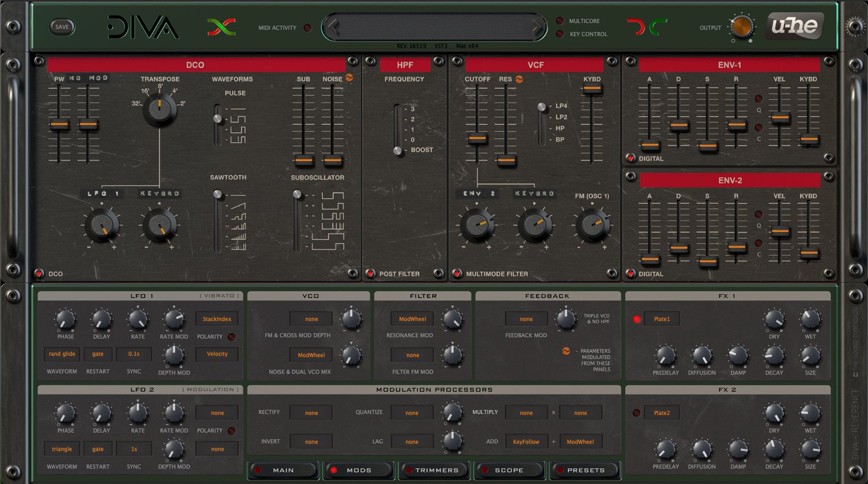Viewport: 868px width, 484px height.
Task: Click the LFO 1 PHASE knob
Action: click(x=65, y=319)
